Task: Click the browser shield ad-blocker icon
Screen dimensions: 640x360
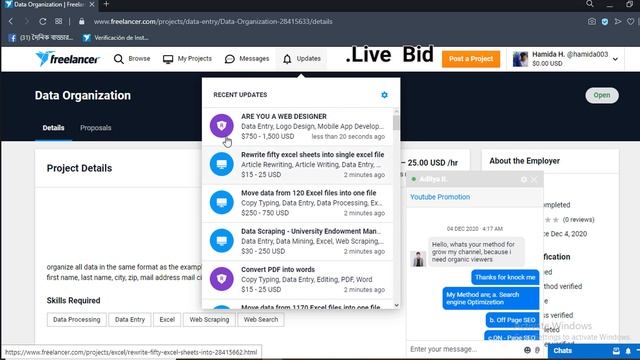Action: [x=604, y=22]
